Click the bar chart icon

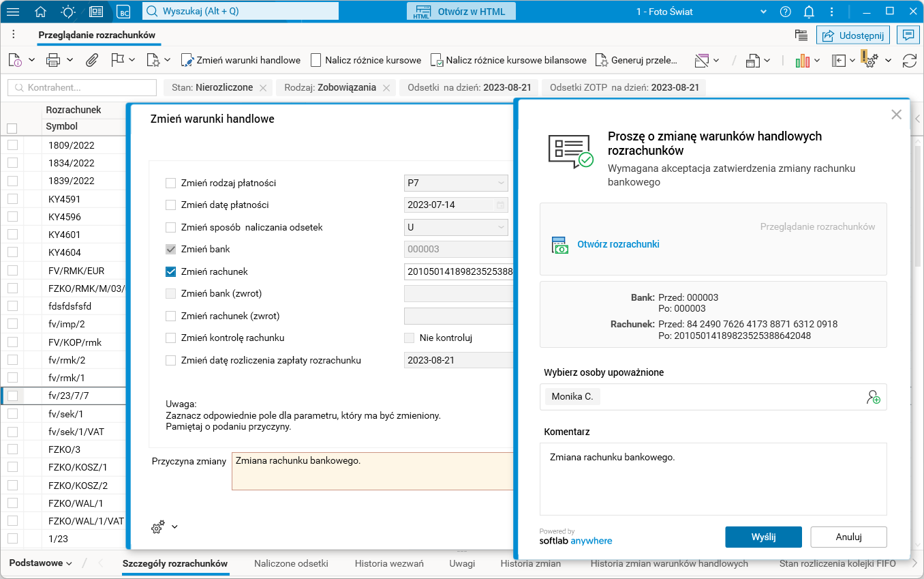[803, 60]
